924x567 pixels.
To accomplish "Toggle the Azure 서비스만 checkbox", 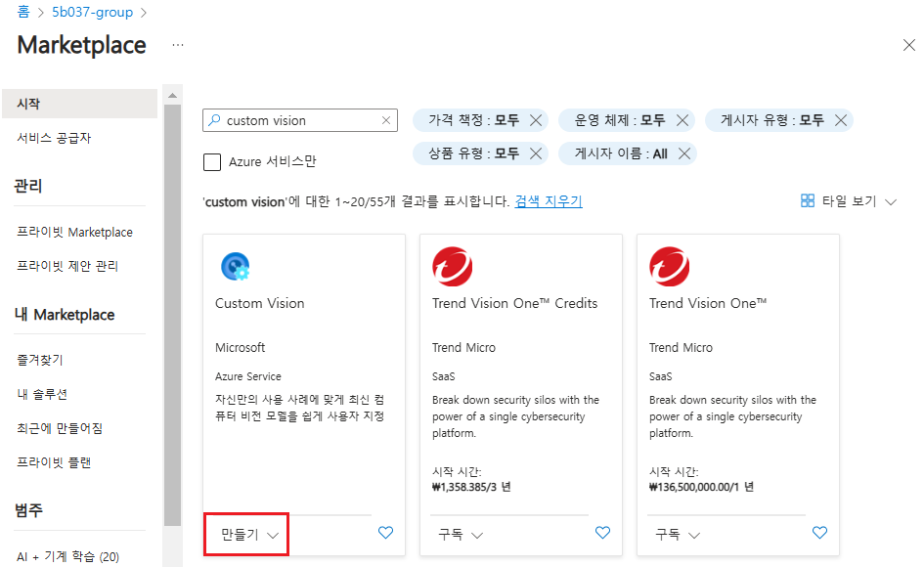I will 212,162.
